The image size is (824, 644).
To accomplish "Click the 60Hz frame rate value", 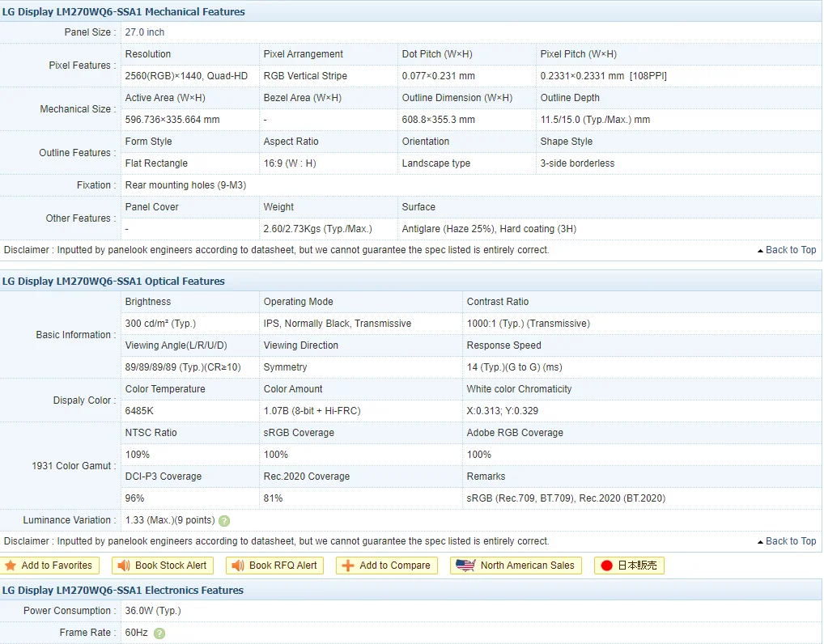I will click(x=136, y=633).
